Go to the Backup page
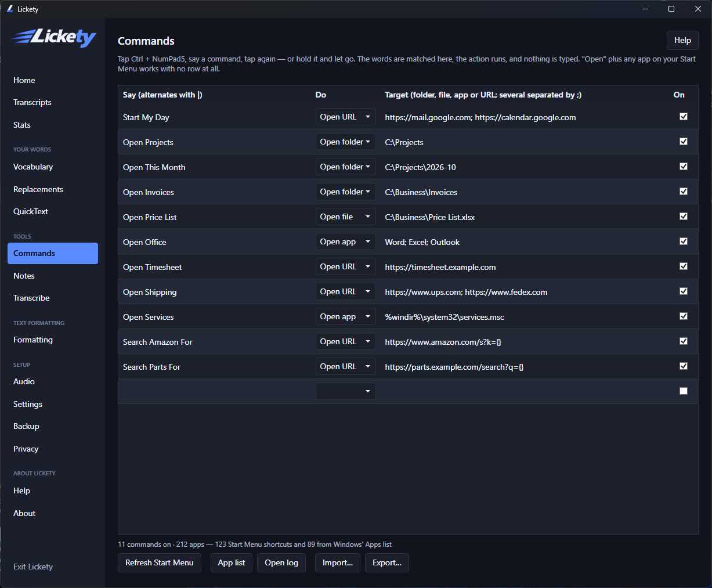 click(x=53, y=426)
